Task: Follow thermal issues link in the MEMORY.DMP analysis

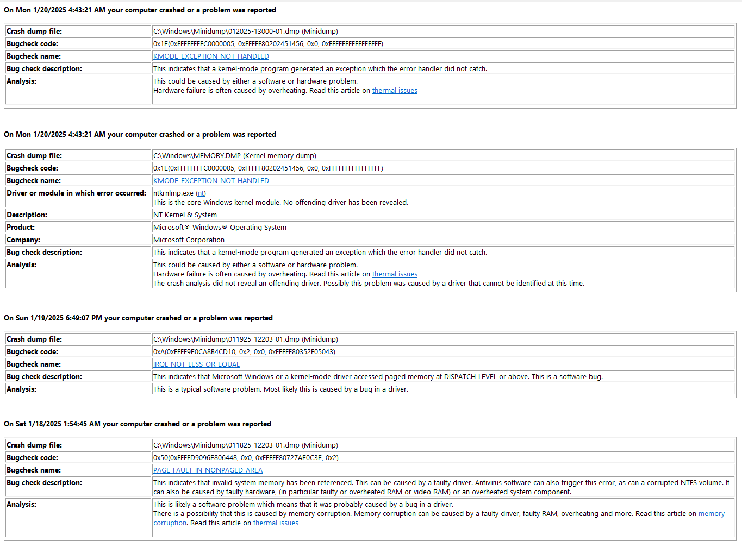Action: point(395,274)
